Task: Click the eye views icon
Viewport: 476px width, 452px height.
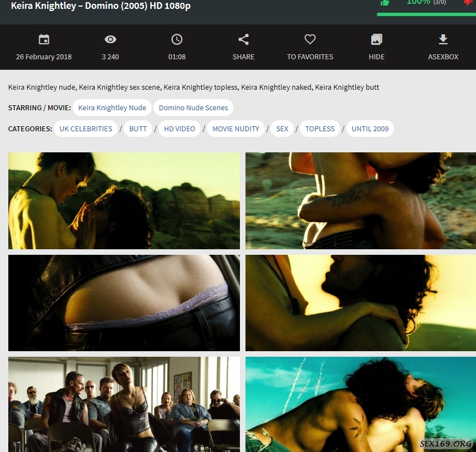Action: pos(110,40)
